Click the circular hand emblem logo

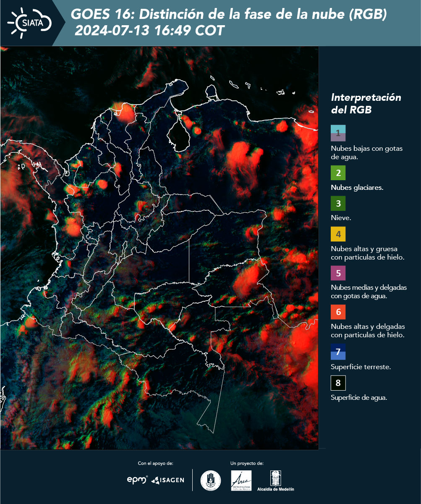click(x=210, y=480)
